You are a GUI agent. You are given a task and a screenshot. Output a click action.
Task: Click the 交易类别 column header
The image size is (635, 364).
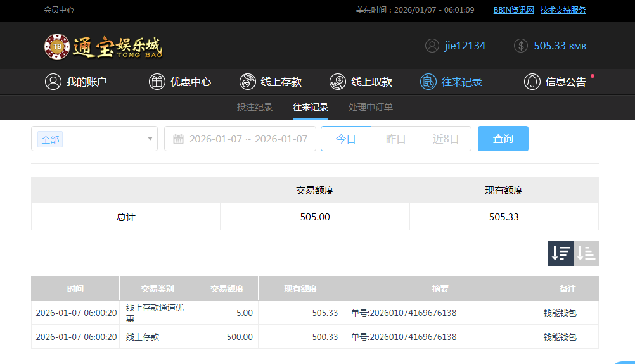158,289
